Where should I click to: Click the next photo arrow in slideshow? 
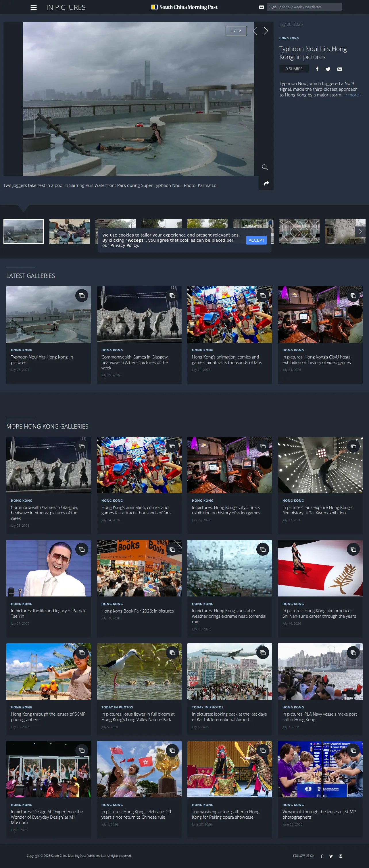coord(266,31)
